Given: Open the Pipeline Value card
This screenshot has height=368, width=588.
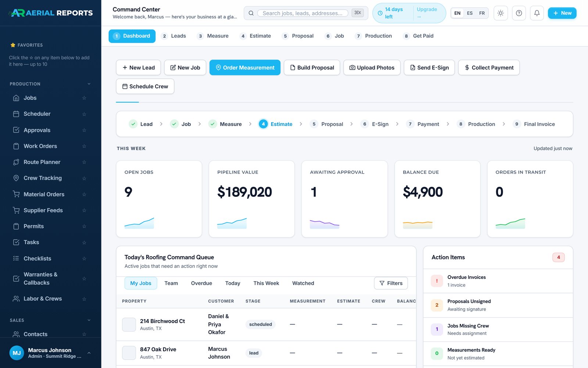Looking at the screenshot, I should point(252,199).
